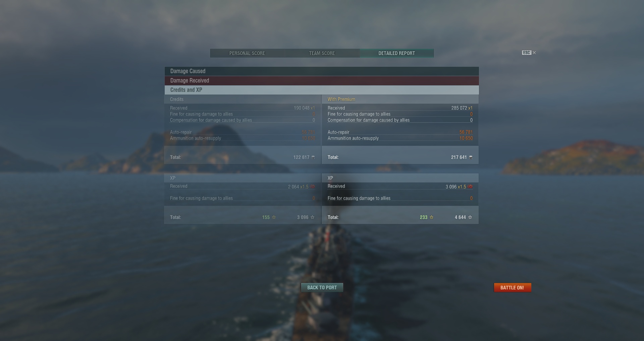Image resolution: width=644 pixels, height=341 pixels.
Task: Select the Detailed Report tab
Action: point(397,53)
